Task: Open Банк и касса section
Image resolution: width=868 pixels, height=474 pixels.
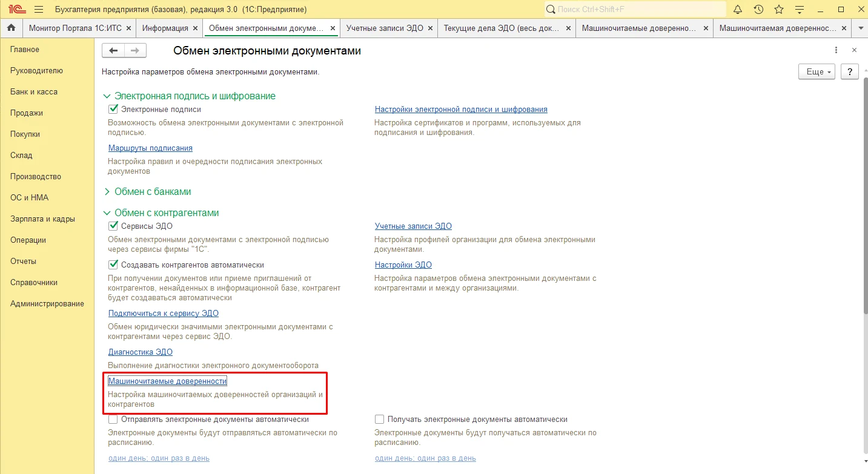Action: pos(34,92)
